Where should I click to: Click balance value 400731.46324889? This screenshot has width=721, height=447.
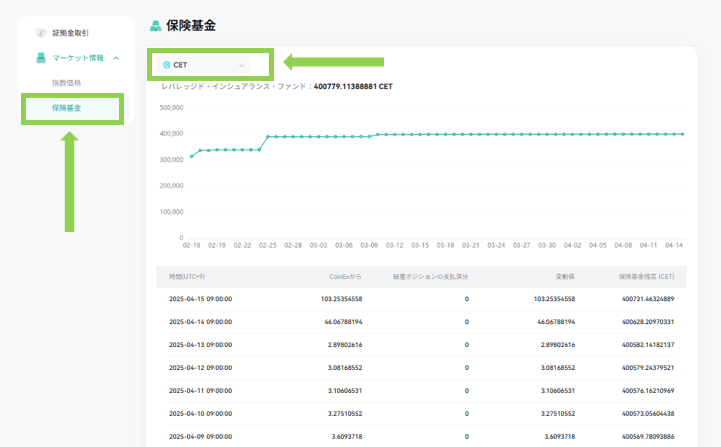[x=648, y=299]
